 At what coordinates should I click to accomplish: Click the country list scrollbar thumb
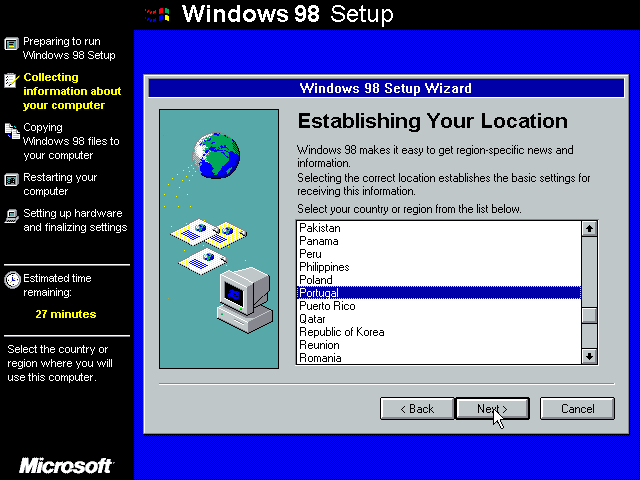(589, 316)
